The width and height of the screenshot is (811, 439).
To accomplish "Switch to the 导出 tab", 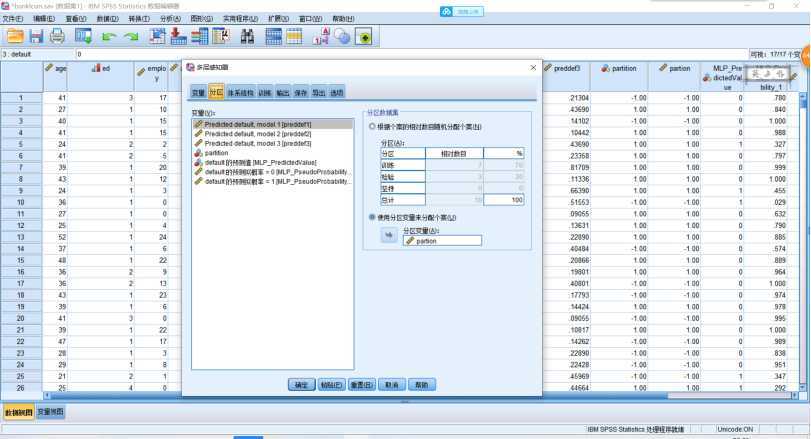I will (319, 93).
